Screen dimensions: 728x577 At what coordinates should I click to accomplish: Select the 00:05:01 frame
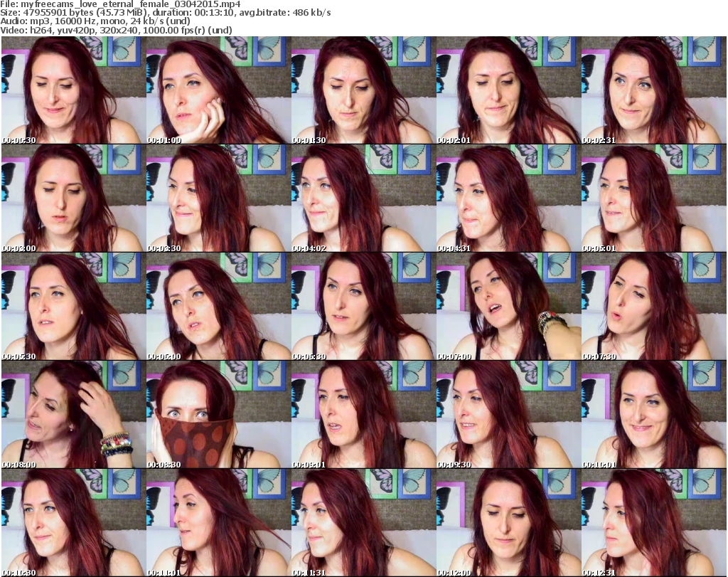click(653, 198)
